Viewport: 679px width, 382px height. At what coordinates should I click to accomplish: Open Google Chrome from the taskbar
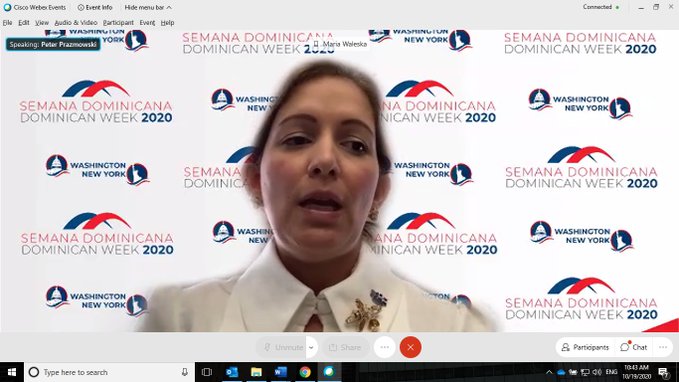coord(305,372)
